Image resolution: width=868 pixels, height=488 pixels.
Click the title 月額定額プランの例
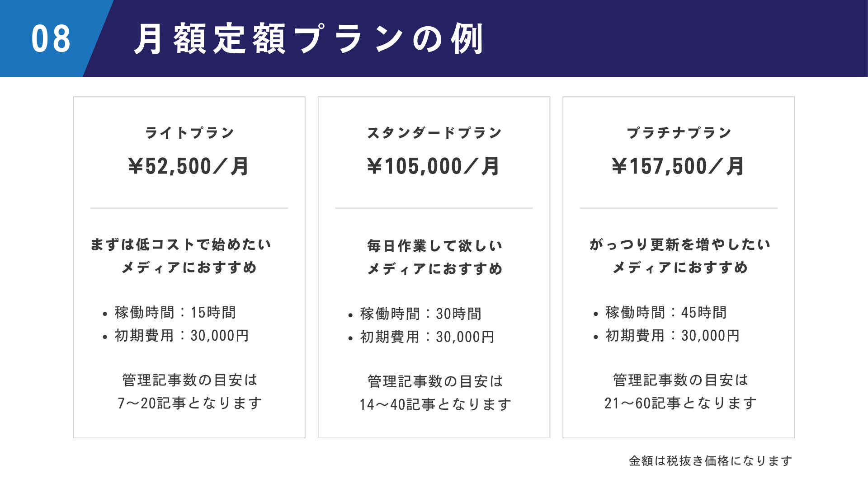(309, 39)
